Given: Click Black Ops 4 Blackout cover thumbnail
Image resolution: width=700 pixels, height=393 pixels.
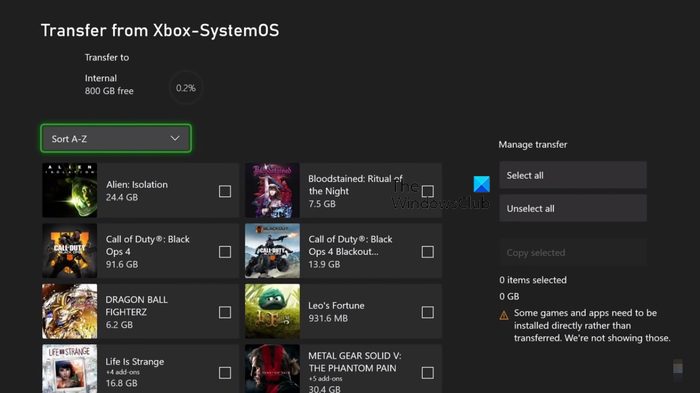Looking at the screenshot, I should click(272, 251).
